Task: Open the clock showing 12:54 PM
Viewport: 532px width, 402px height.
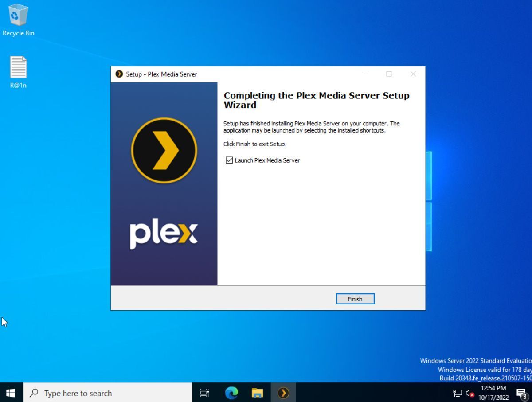Action: [493, 393]
